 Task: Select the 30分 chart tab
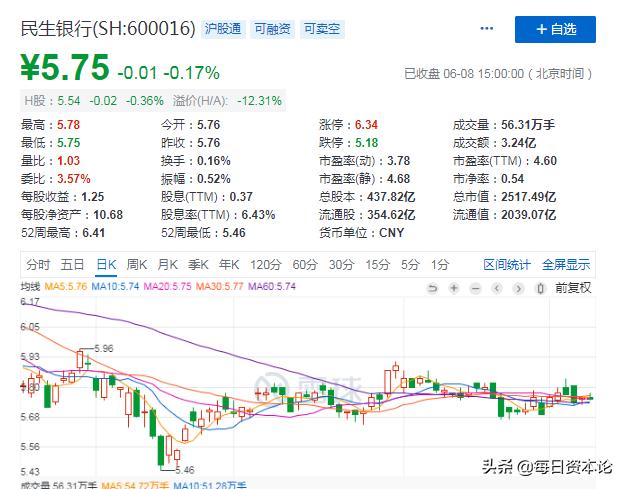click(x=341, y=265)
